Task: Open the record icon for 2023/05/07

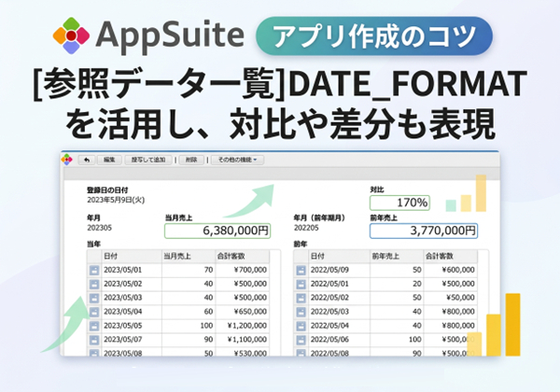Action: point(94,340)
